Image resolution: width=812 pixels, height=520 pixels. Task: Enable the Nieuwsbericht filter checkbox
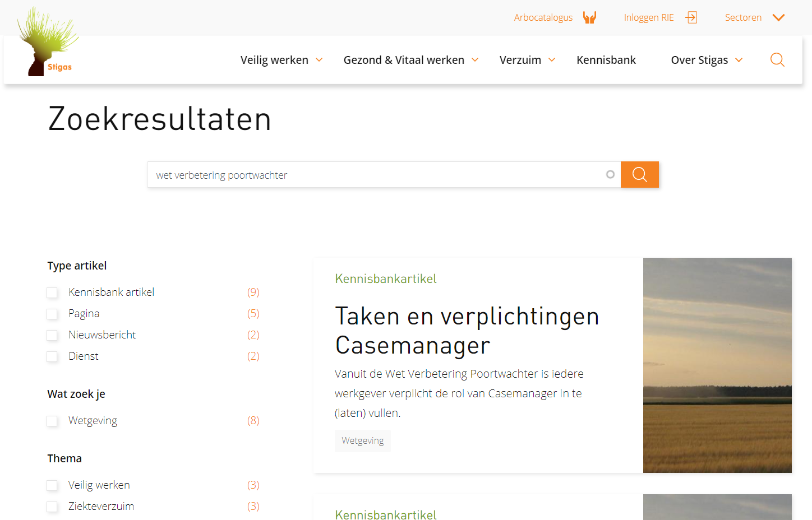[x=52, y=335]
